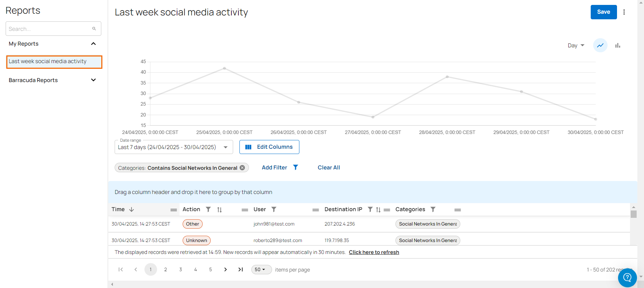Go to the last page of results
The image size is (644, 288).
point(240,269)
